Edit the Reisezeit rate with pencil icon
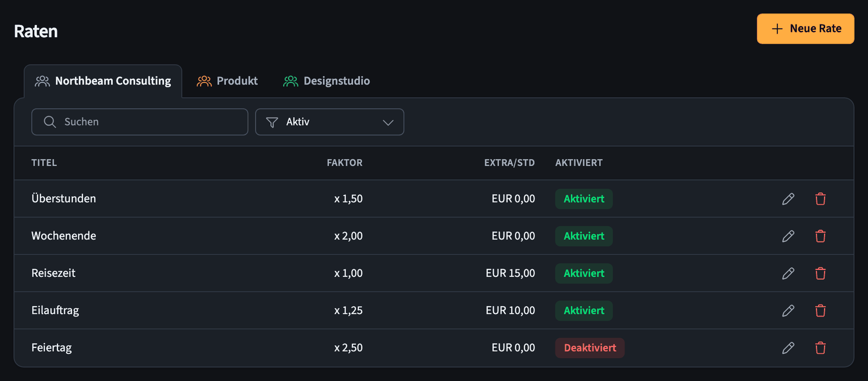This screenshot has height=381, width=868. (x=788, y=274)
